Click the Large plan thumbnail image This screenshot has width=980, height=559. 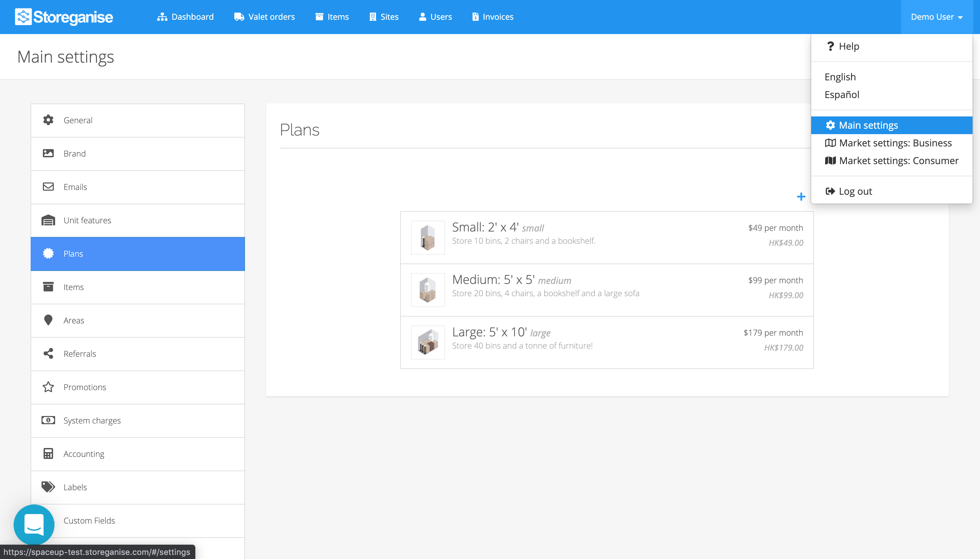tap(428, 342)
